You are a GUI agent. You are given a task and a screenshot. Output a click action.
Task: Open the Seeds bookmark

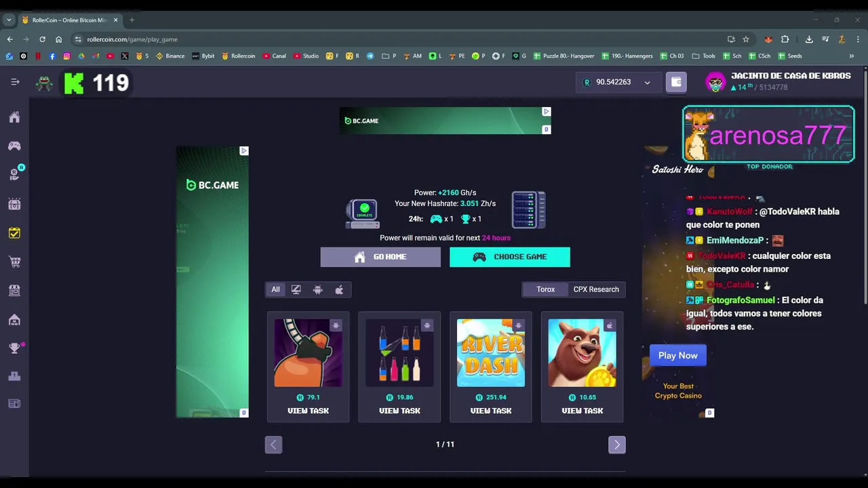coord(790,56)
